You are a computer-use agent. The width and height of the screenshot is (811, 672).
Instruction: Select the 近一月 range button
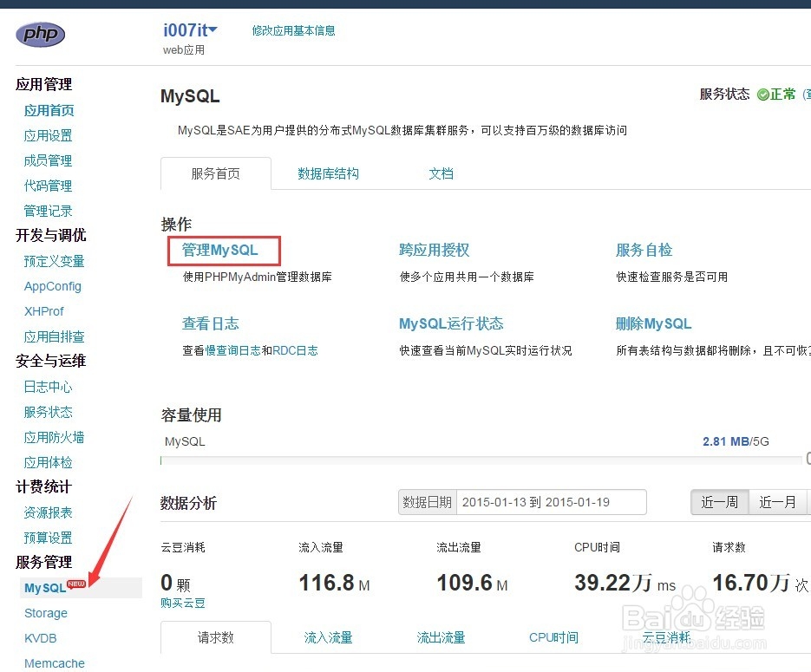[x=777, y=502]
